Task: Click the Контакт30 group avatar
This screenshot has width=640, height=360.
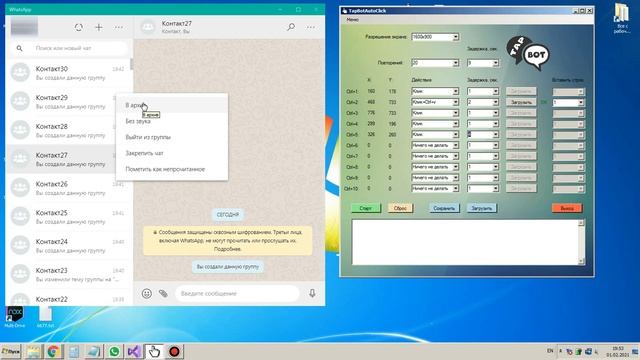Action: coord(20,73)
